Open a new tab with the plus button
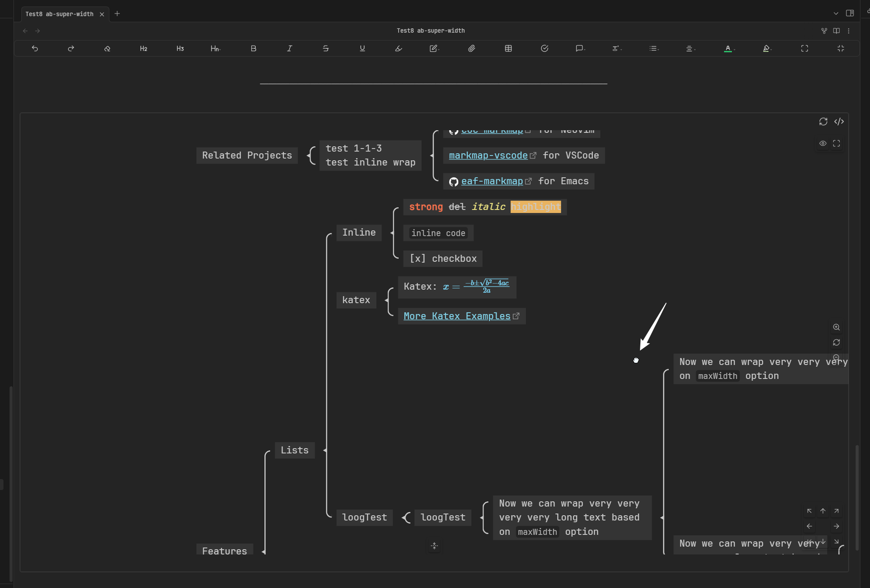The image size is (870, 588). point(117,14)
